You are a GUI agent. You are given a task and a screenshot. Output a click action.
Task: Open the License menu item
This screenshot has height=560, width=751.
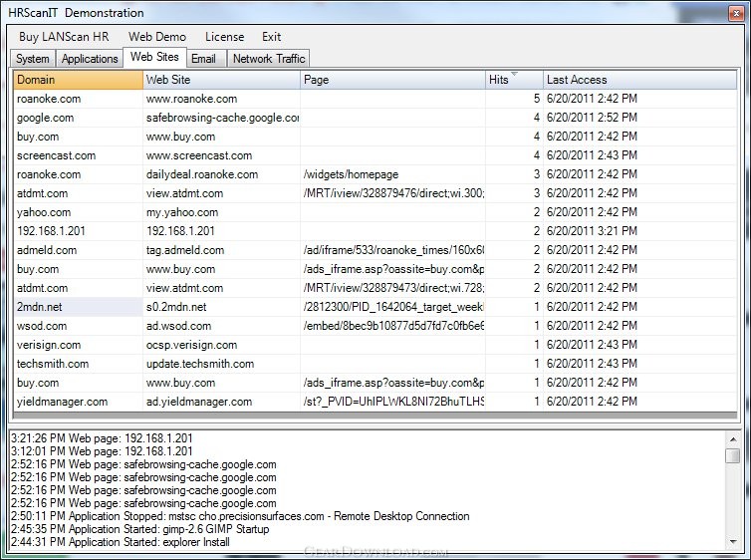click(x=225, y=37)
